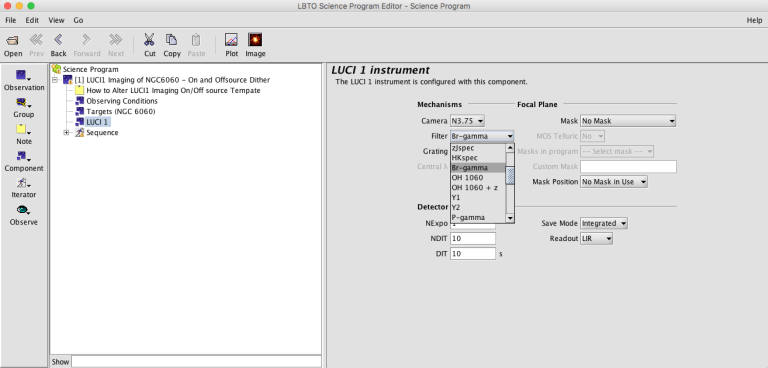
Task: Collapse the LUCI1 Imaging of NGC6060 node
Action: pos(55,80)
